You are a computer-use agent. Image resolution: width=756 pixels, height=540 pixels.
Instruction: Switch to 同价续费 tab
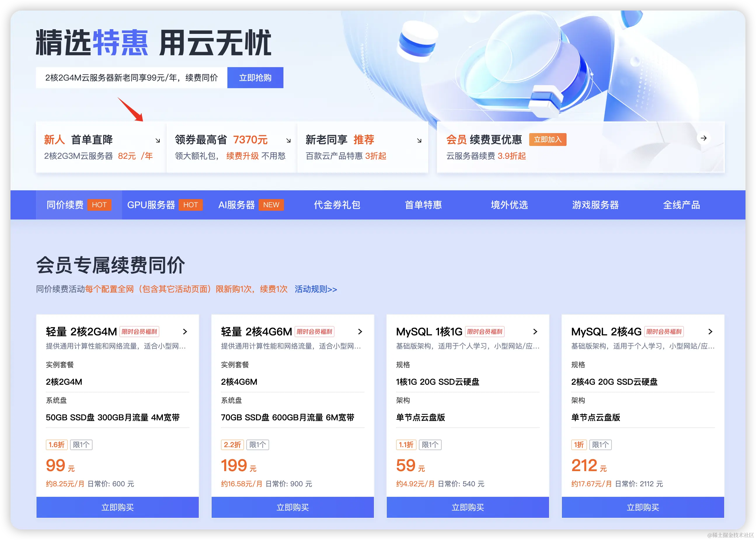[65, 205]
